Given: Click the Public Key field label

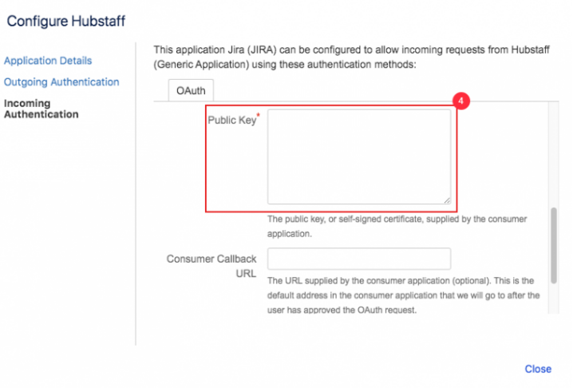Looking at the screenshot, I should [231, 121].
